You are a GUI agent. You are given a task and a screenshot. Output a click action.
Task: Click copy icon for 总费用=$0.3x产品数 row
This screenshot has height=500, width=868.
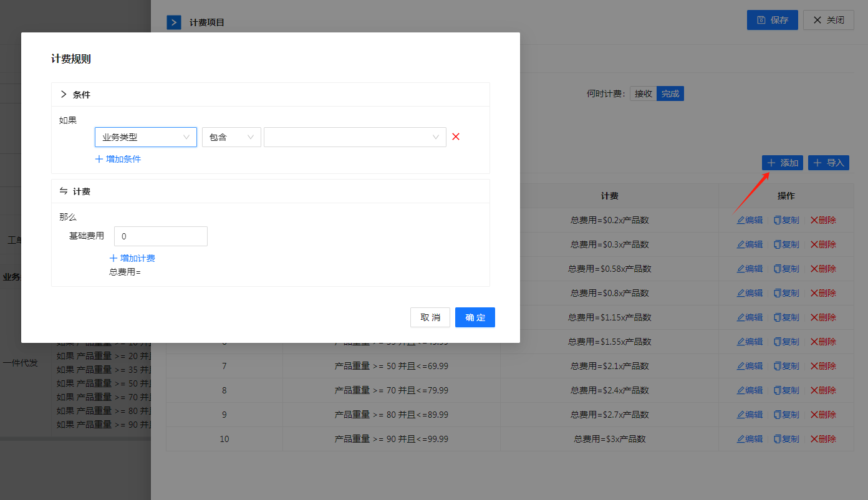pyautogui.click(x=777, y=244)
